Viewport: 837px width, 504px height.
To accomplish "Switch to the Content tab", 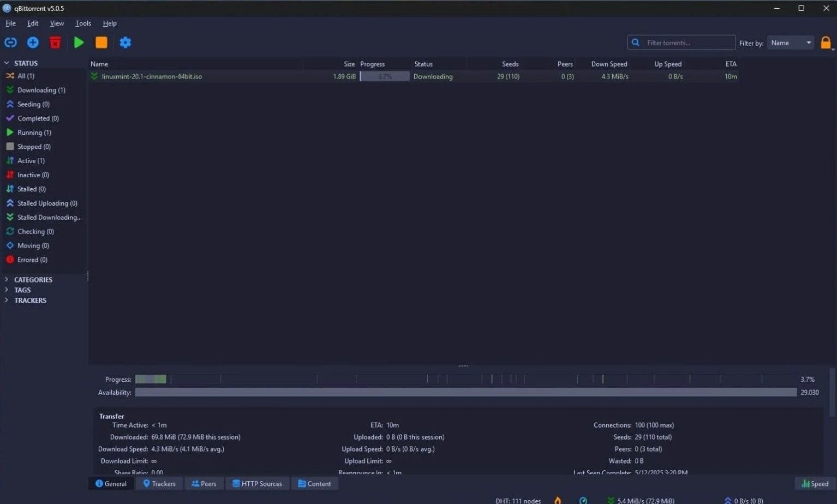I will 315,484.
